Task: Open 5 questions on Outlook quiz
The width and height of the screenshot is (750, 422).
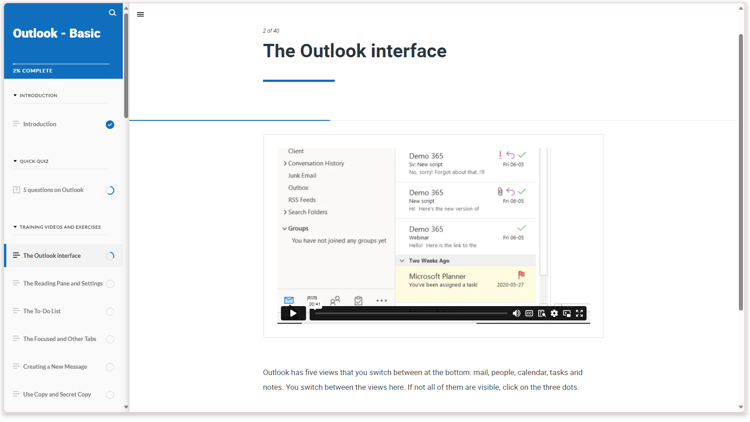Action: coord(53,190)
